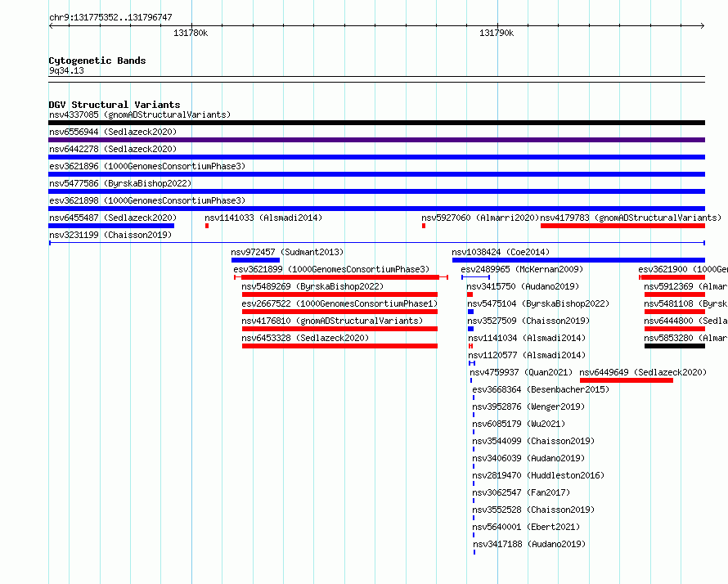Click the DGV Structural Variants track title
Image resolution: width=728 pixels, height=584 pixels.
pos(115,105)
